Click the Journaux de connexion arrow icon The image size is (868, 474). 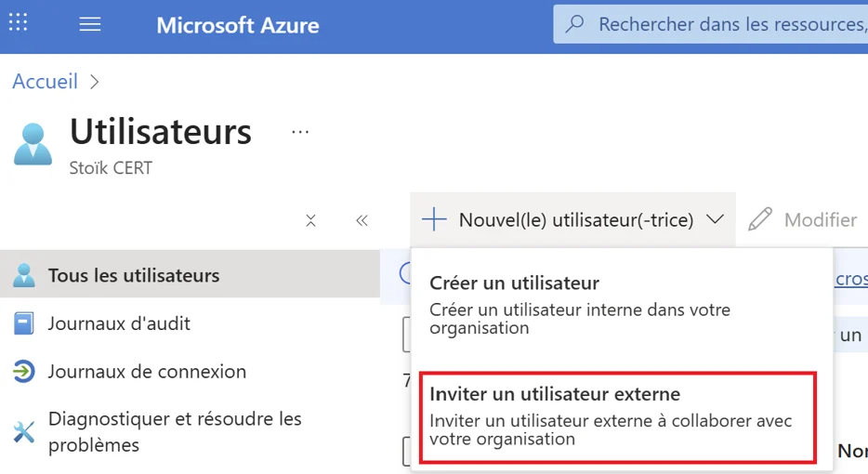point(24,372)
